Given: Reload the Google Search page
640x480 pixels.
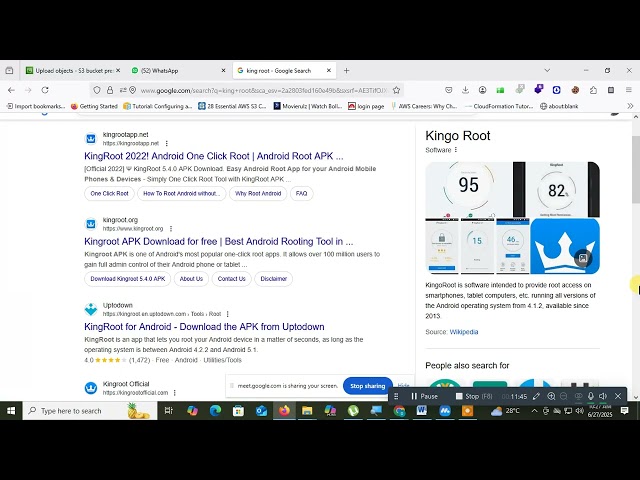Looking at the screenshot, I should (45, 90).
